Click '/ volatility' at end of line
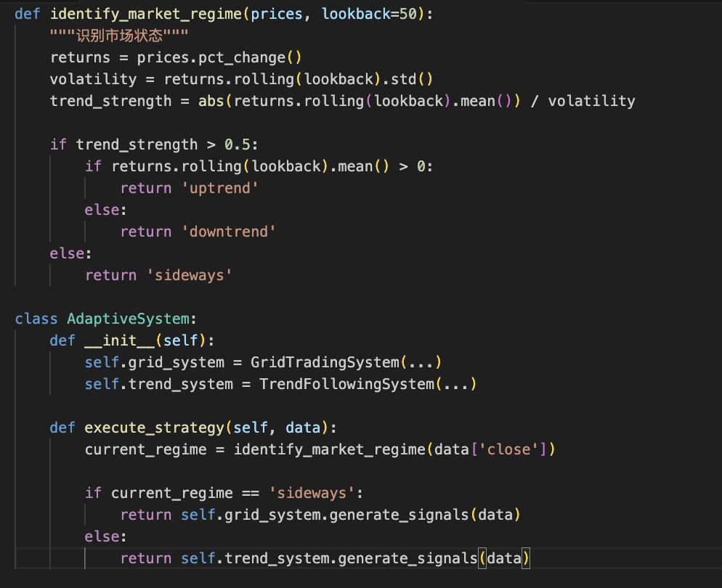This screenshot has height=588, width=722. tap(583, 101)
